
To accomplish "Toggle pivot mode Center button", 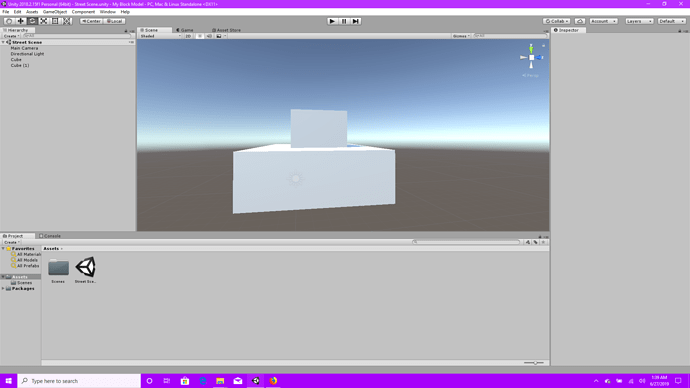I will (x=91, y=21).
